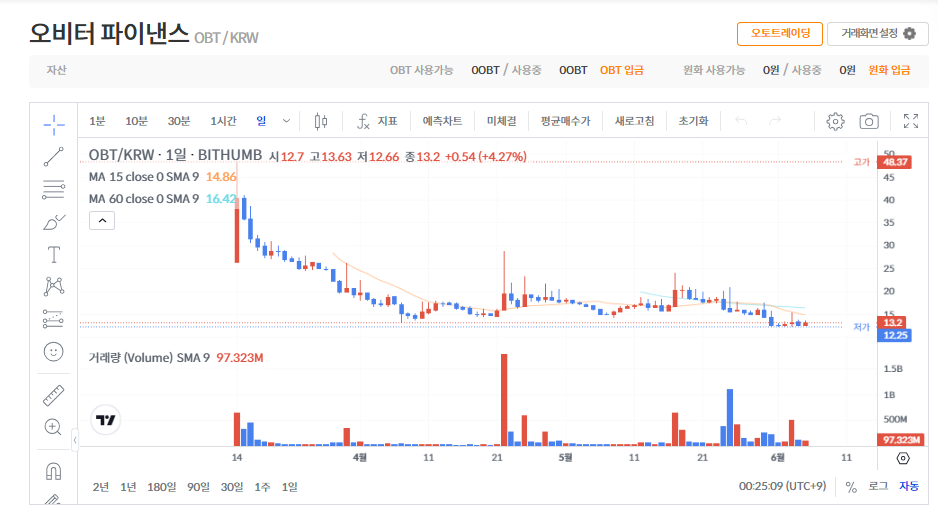Viewport: 938px width, 510px height.
Task: Toggle percent scale with % button
Action: click(x=851, y=487)
